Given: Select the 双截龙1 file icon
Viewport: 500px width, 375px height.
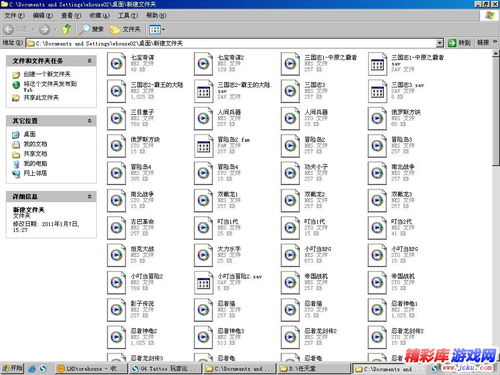Looking at the screenshot, I should point(203,200).
